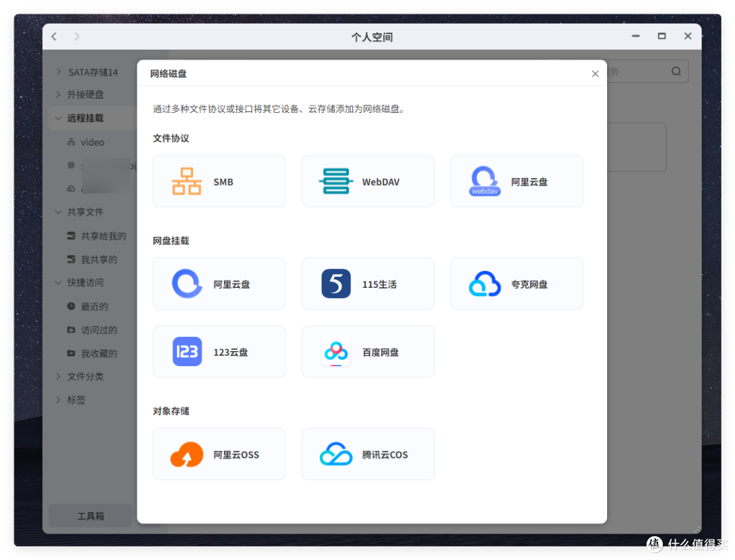Click the 百度网盘 label text
The image size is (735, 560).
[x=380, y=352]
